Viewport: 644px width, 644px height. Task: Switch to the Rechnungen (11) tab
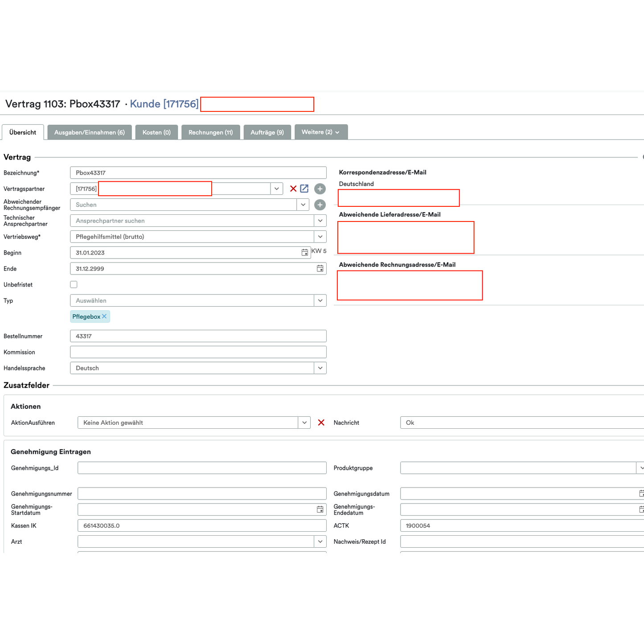210,132
